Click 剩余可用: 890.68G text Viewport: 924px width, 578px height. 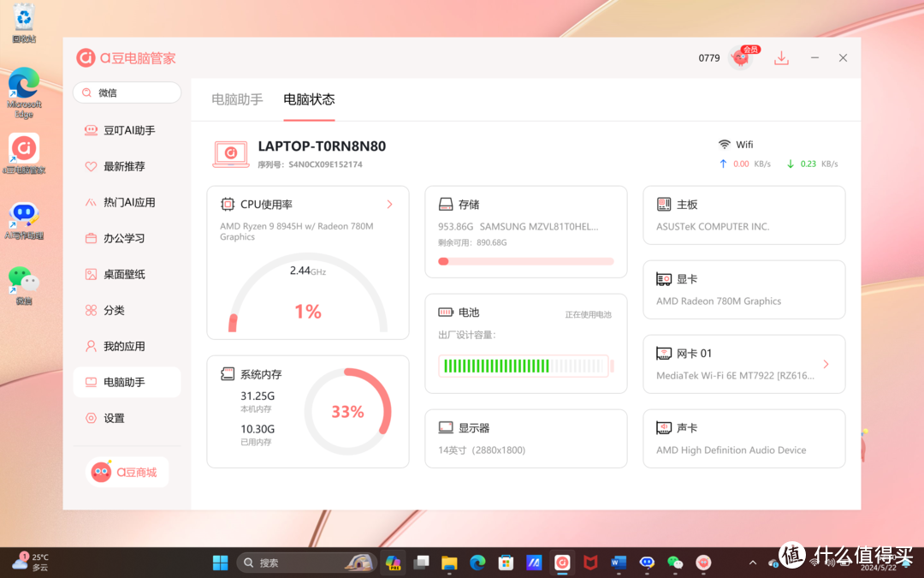pyautogui.click(x=472, y=242)
